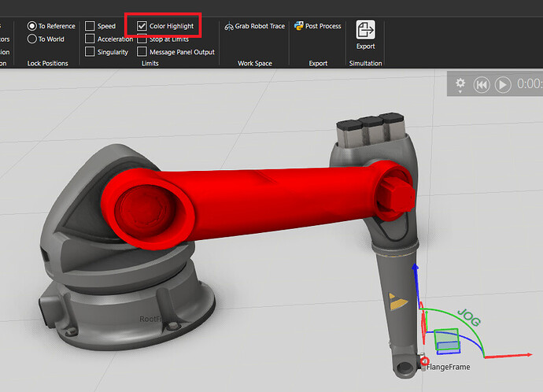Viewport: 543px width, 392px height.
Task: Click the Post Process Python icon
Action: click(299, 26)
